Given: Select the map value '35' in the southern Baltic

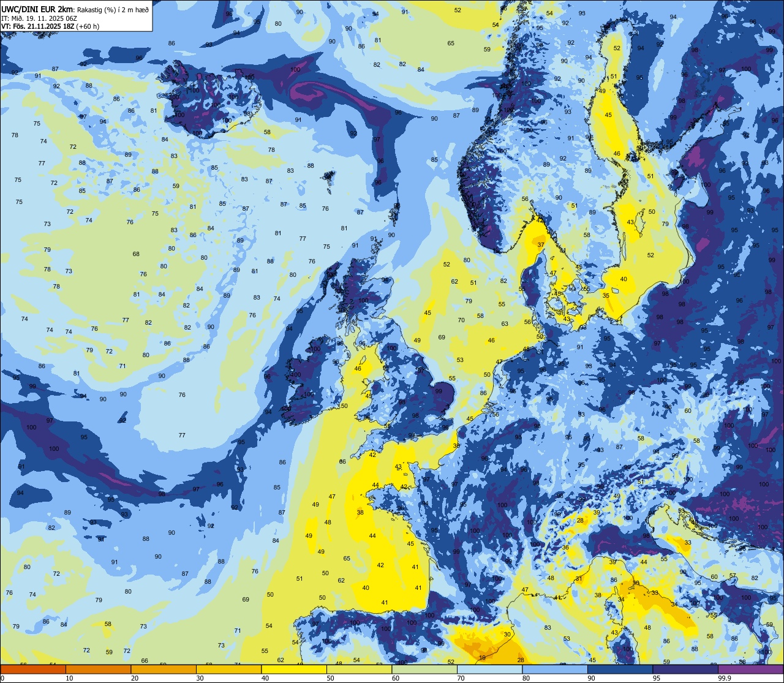Looking at the screenshot, I should coord(606,295).
